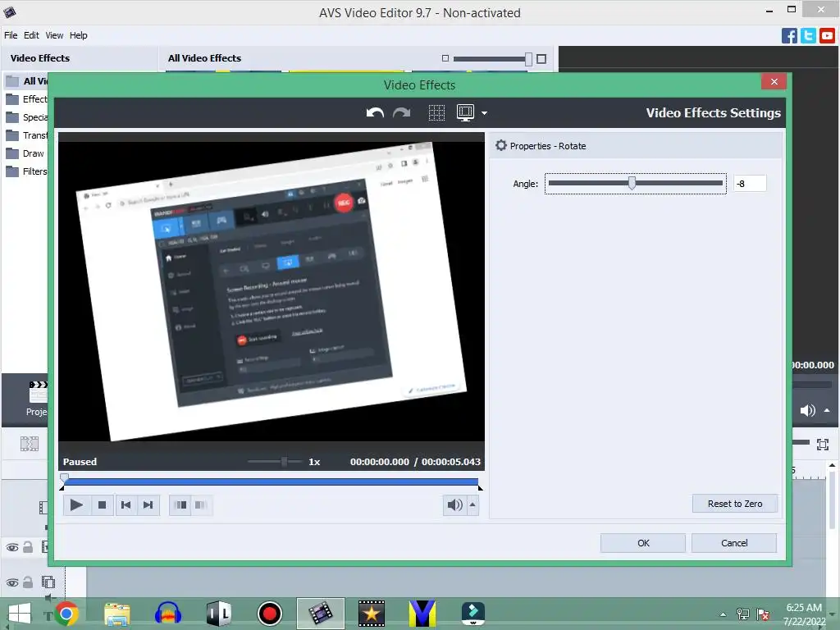Adjust thumbnail size slider in effects header
This screenshot has height=630, width=840.
528,59
